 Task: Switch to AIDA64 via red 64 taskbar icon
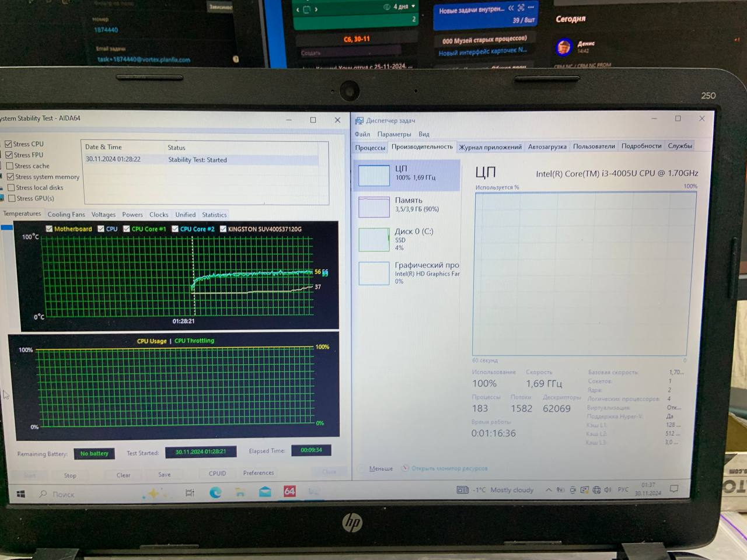click(x=289, y=491)
